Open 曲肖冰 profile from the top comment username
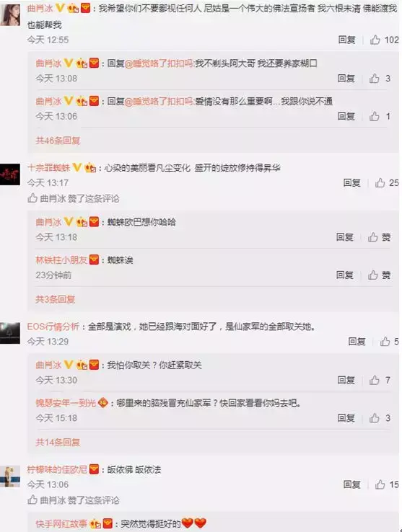The width and height of the screenshot is (402, 532). [40, 8]
